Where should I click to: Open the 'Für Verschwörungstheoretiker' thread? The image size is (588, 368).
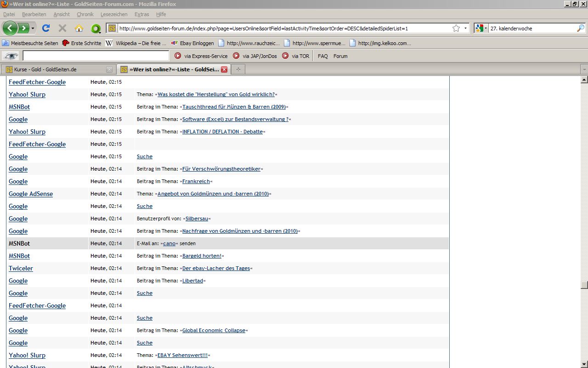coord(221,169)
